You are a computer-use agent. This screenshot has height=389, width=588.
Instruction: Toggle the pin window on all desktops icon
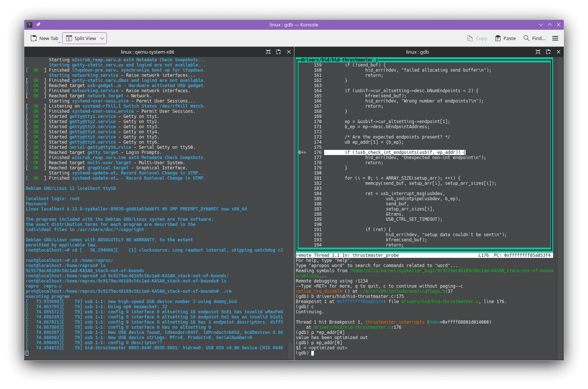click(x=38, y=25)
